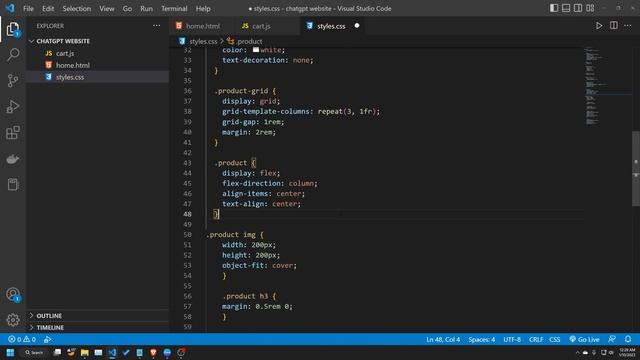Click Spaces: 4 indentation setting
640x360 pixels.
click(482, 339)
